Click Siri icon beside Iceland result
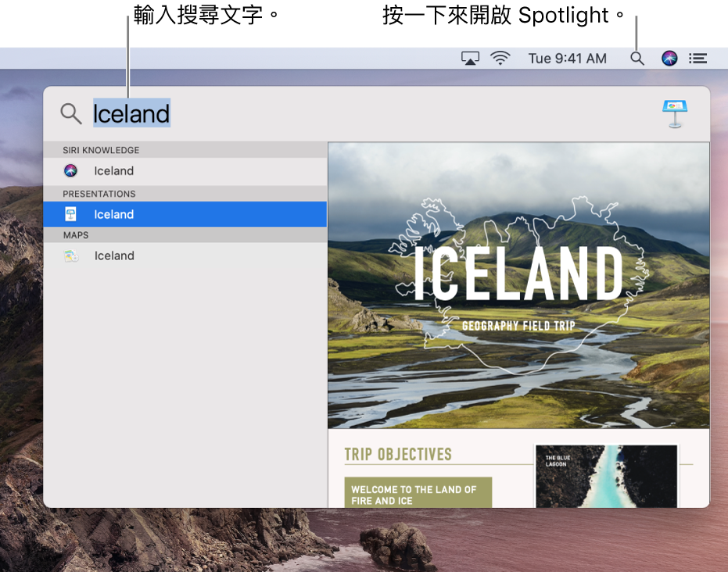 click(x=70, y=170)
